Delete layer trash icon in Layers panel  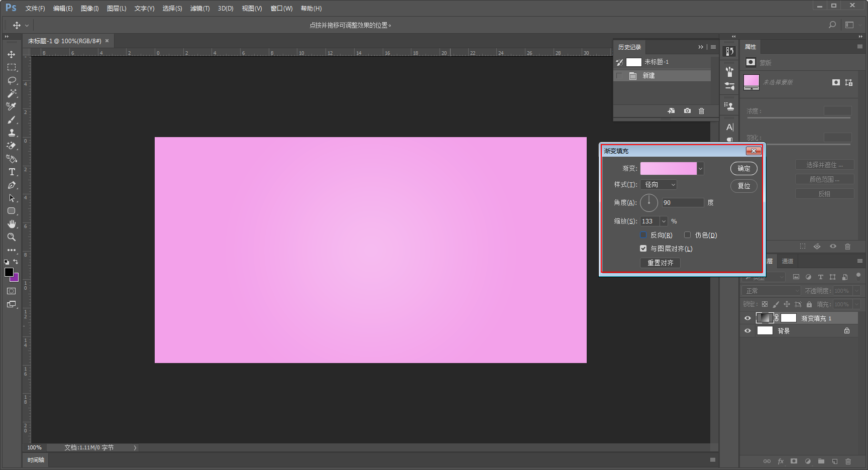(848, 461)
